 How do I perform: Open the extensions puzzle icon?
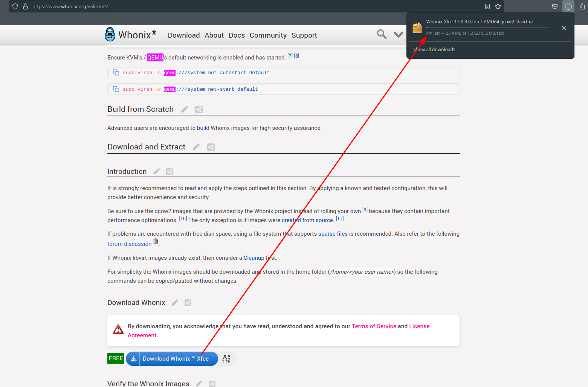pyautogui.click(x=582, y=6)
